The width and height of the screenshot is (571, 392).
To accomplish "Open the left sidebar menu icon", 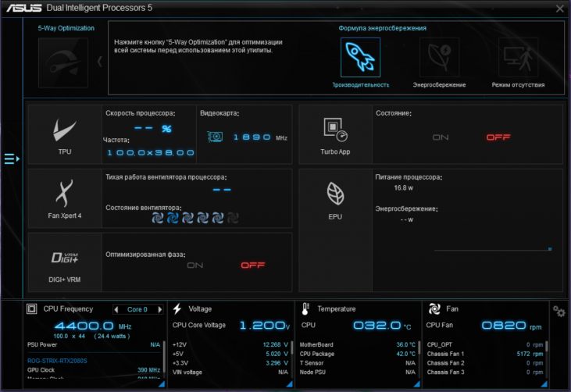I will 12,159.
